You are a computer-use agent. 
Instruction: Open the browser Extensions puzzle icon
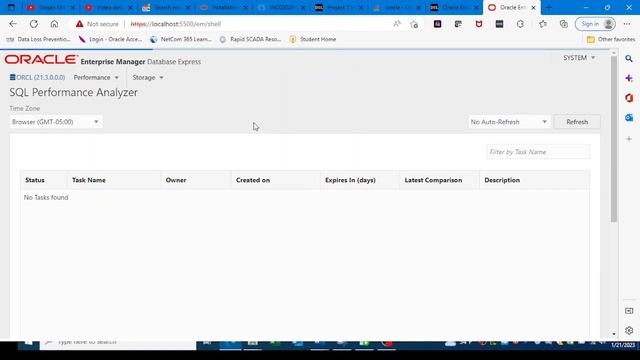520,24
